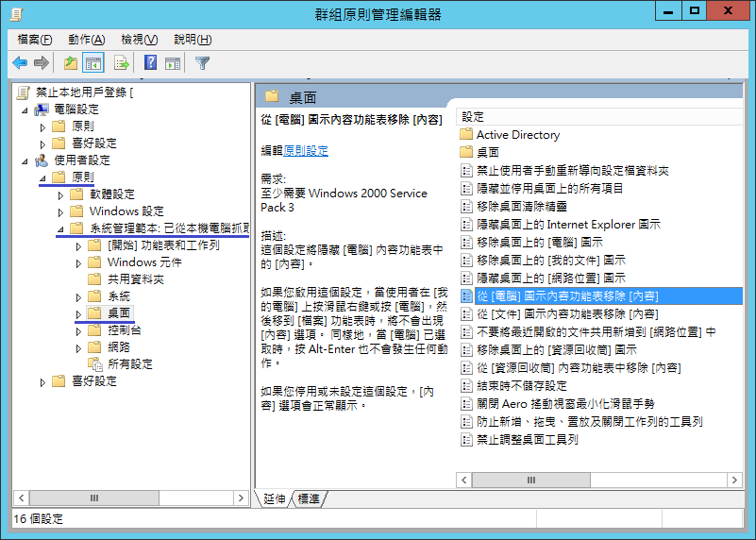The height and width of the screenshot is (540, 756).
Task: Open the 檢視(V) menu
Action: pyautogui.click(x=140, y=40)
